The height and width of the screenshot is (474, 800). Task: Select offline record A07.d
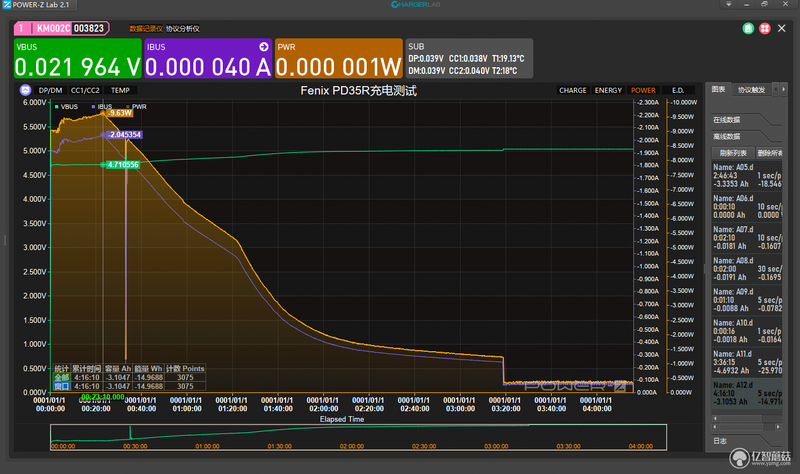pos(747,238)
